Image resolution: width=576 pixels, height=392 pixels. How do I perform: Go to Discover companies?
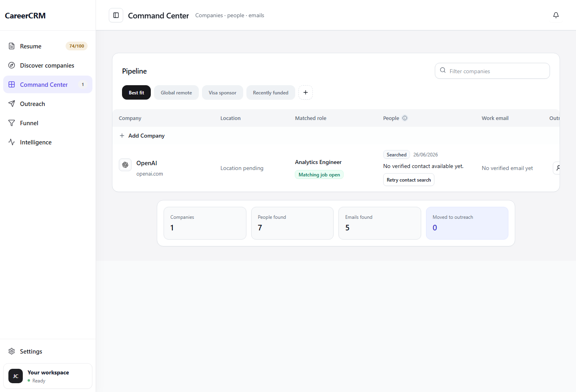48,65
